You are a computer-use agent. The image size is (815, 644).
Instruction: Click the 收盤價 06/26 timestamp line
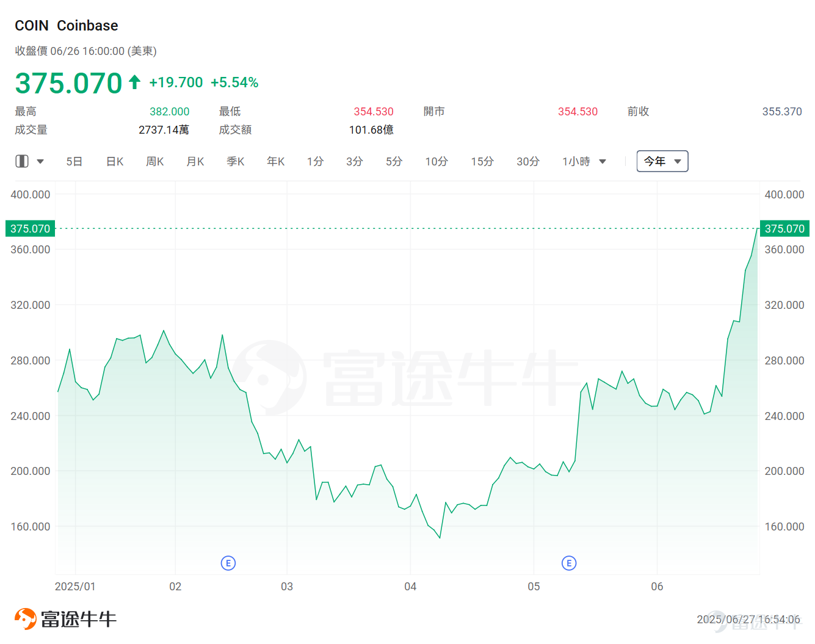[86, 51]
